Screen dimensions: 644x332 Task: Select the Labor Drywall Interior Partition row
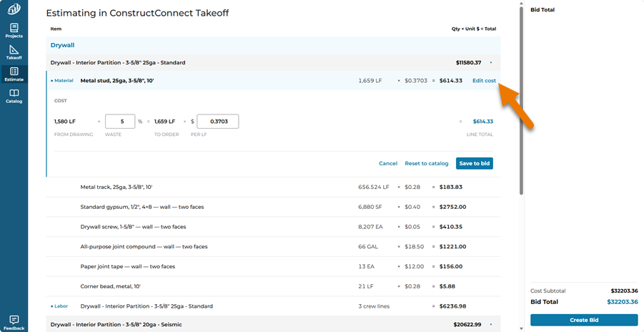point(274,306)
